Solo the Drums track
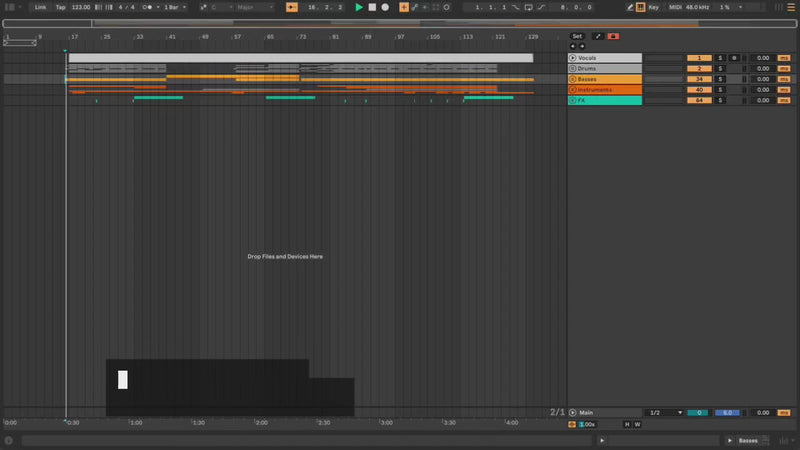800x450 pixels. [719, 69]
